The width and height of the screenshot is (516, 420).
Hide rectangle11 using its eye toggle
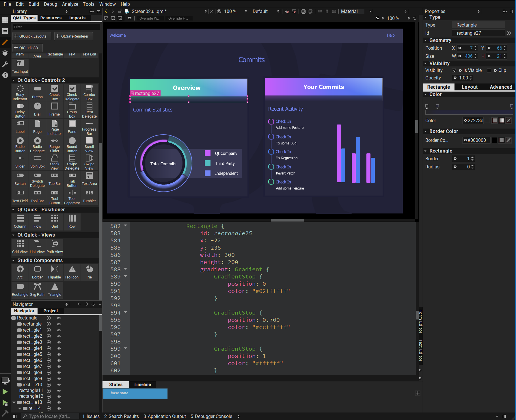pos(59,391)
